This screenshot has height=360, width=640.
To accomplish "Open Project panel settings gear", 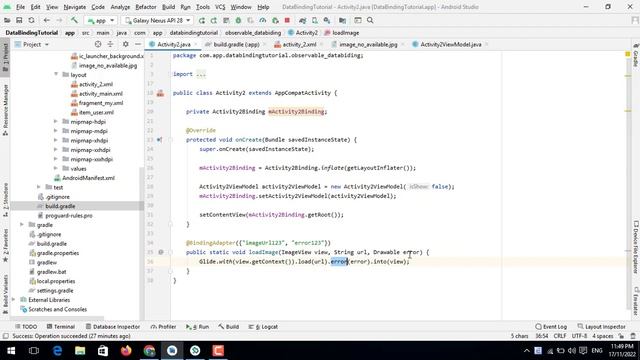I will 125,44.
